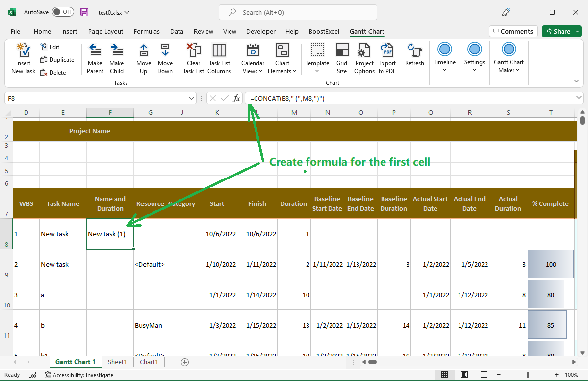Adjust the Grid Size

[x=342, y=58]
